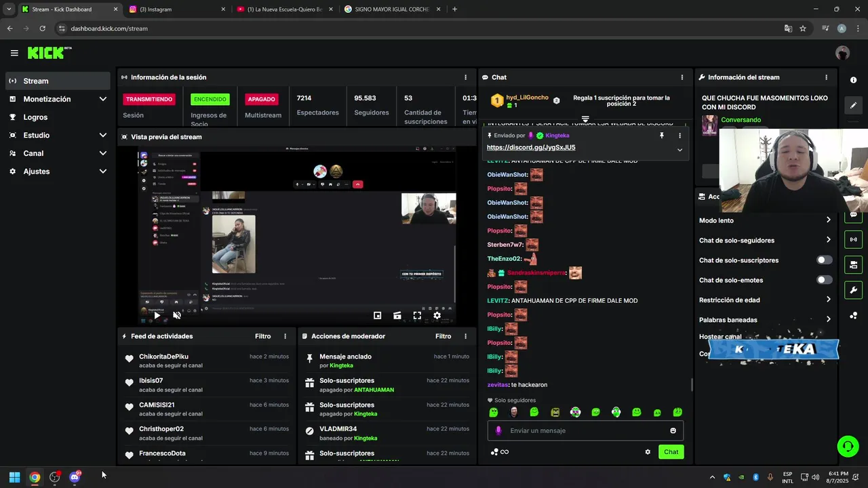Open the hamburger menu beside the Kick logo
Screen dimensions: 868x488
(14, 53)
